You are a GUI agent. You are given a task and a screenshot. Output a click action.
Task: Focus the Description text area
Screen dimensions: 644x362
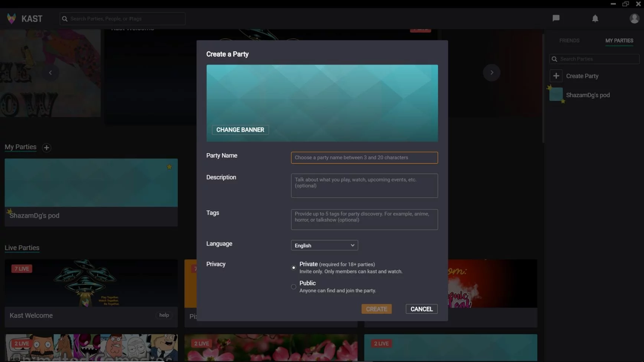pos(364,185)
